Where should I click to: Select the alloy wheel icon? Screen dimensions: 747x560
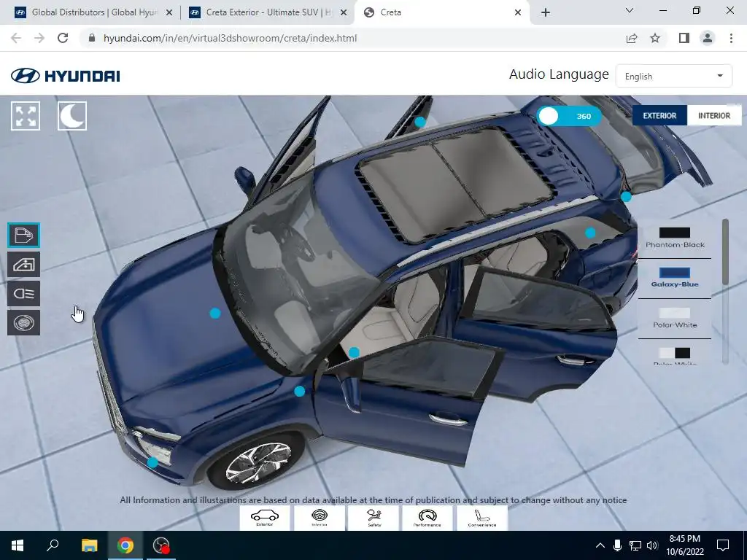tap(24, 323)
